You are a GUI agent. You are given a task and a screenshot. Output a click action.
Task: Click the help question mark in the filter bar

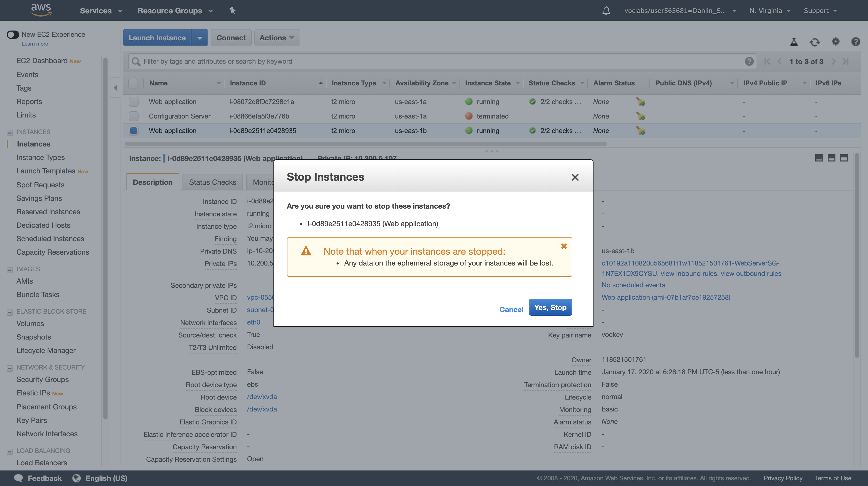(x=749, y=61)
